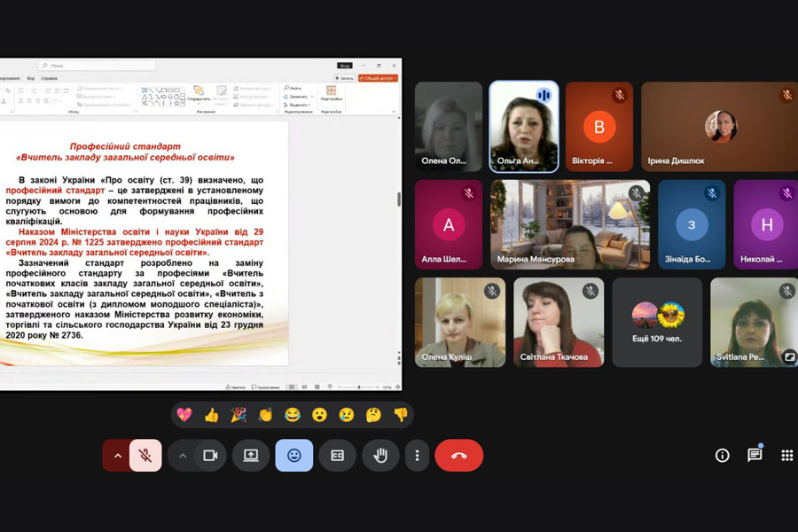Image resolution: width=798 pixels, height=532 pixels.
Task: Open the three-dot more options menu
Action: coord(418,455)
